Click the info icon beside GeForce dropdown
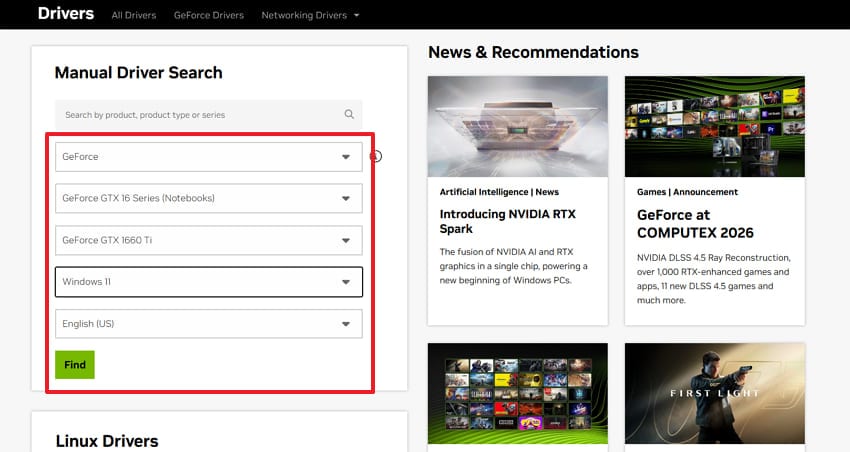Image resolution: width=850 pixels, height=452 pixels. click(x=376, y=157)
